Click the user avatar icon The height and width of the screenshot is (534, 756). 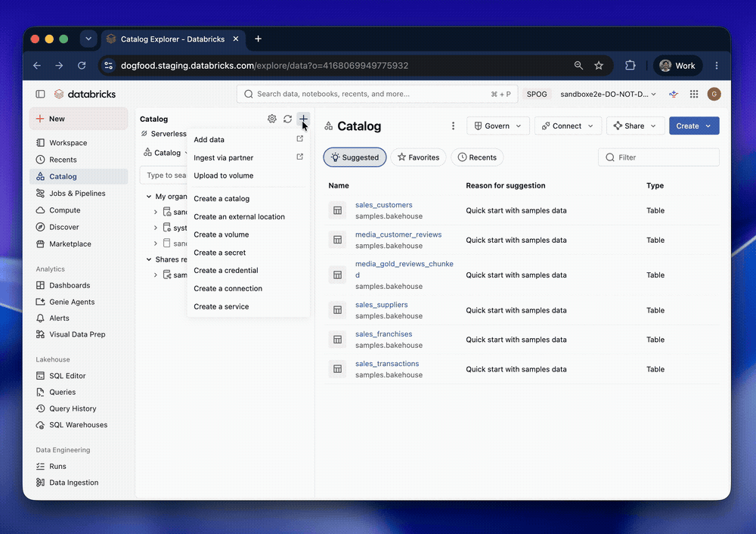tap(714, 94)
